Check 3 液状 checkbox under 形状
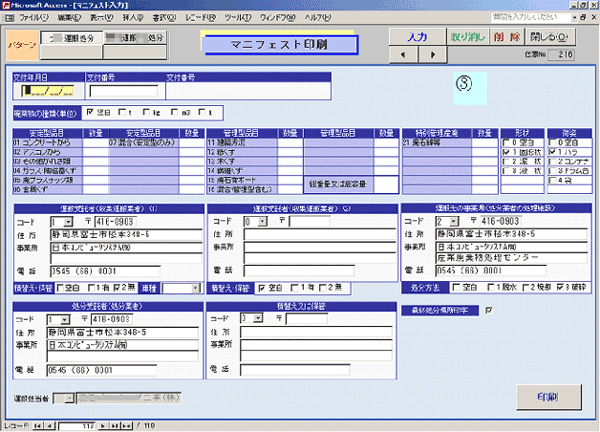600x432 pixels. (506, 171)
